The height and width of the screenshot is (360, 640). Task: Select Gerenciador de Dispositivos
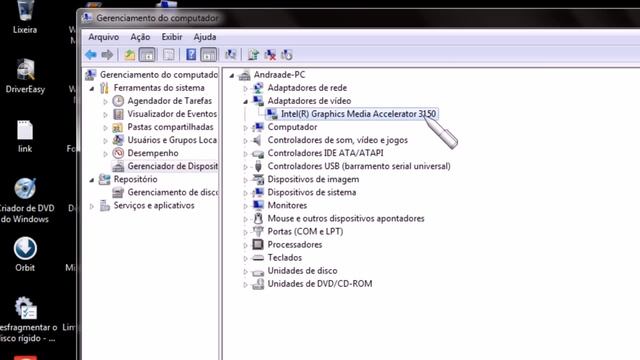(x=172, y=166)
